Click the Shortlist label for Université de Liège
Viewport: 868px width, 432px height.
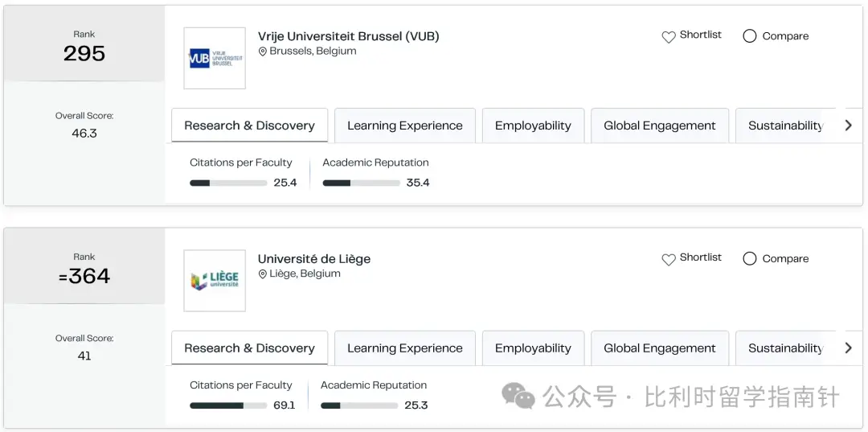click(x=701, y=257)
